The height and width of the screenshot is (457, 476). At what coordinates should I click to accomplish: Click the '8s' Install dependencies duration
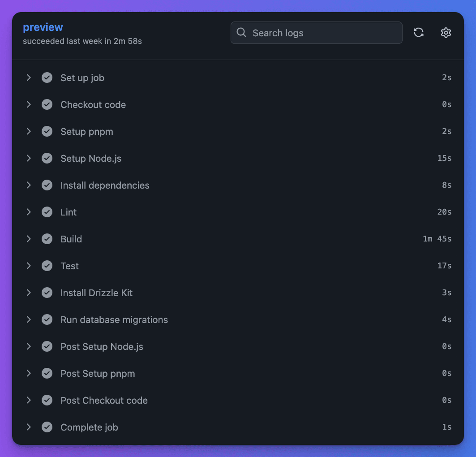coord(446,185)
